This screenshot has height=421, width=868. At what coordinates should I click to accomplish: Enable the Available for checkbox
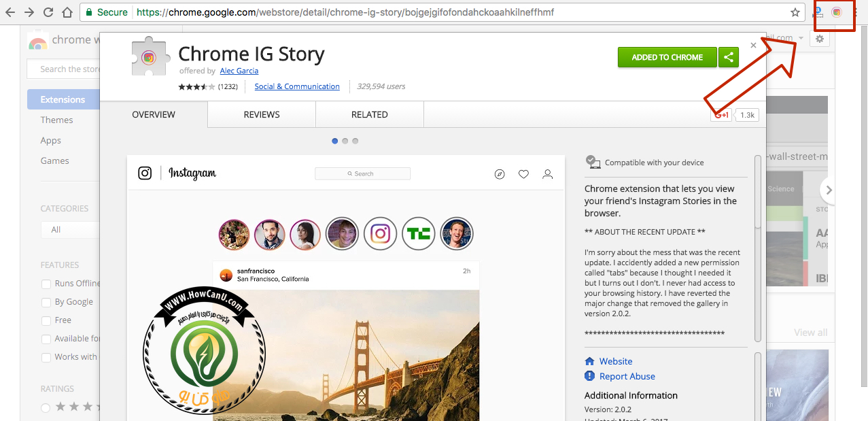click(x=46, y=339)
